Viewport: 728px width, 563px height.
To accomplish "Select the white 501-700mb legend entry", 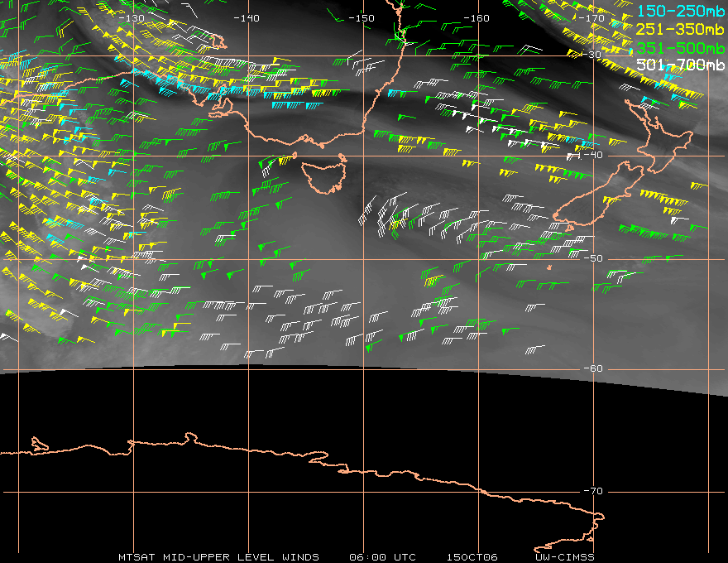I will click(680, 65).
